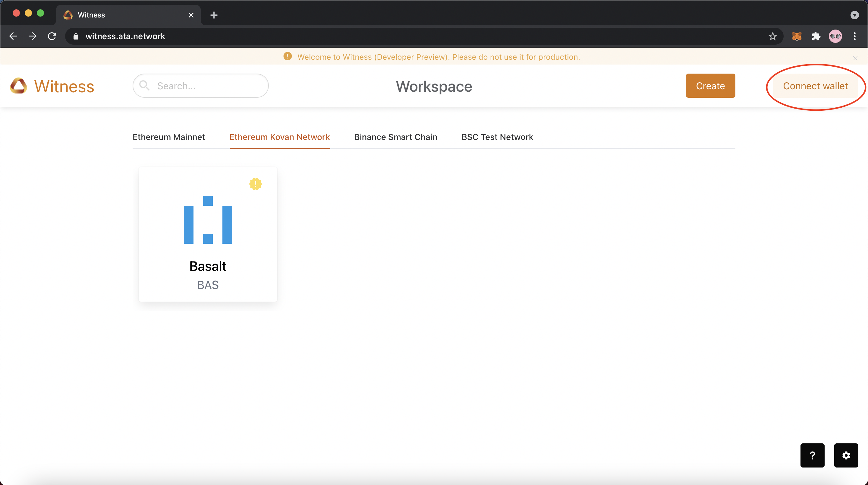
Task: Open the settings gear button
Action: coord(846,455)
